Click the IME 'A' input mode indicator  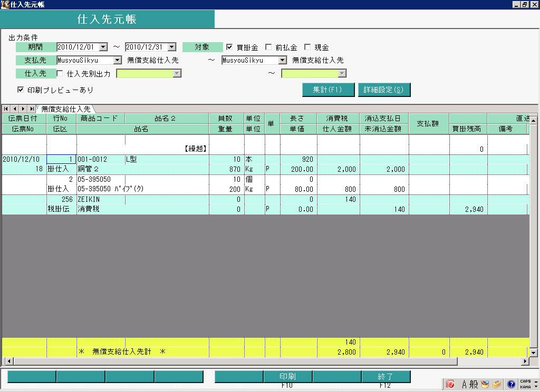tap(464, 384)
